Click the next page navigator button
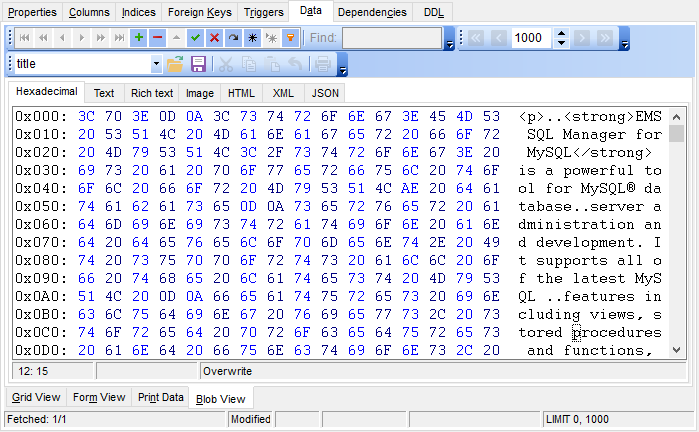The image size is (699, 432). tap(101, 38)
